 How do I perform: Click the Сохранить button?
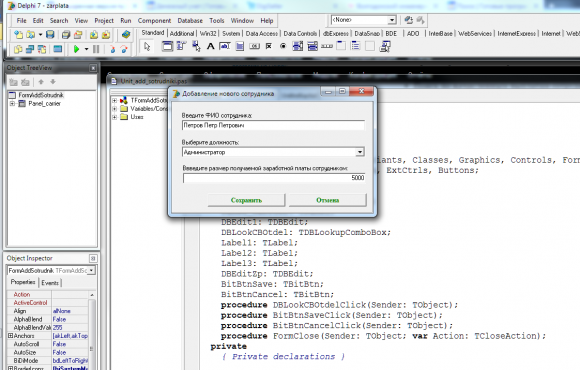click(246, 200)
